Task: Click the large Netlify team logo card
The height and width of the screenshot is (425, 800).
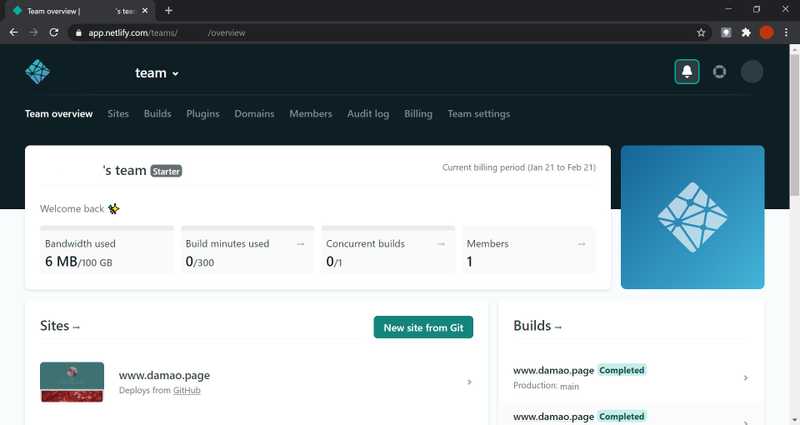Action: click(692, 217)
